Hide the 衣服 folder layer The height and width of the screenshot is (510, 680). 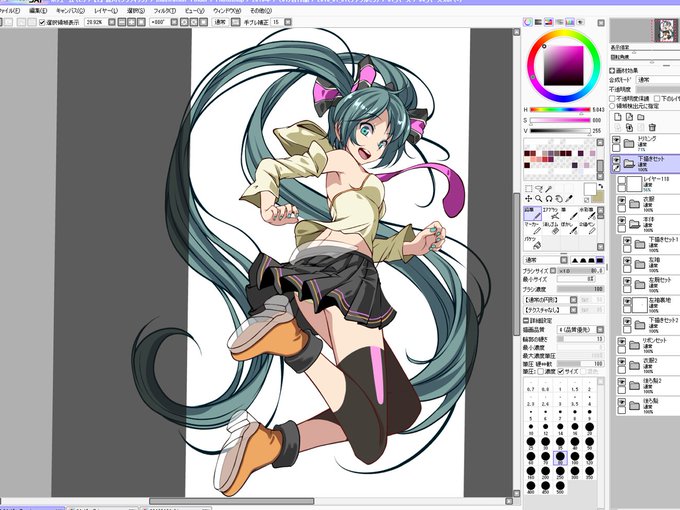pos(621,200)
